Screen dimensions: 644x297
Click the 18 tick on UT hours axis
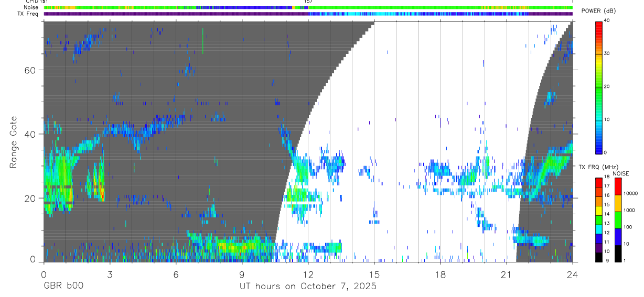pyautogui.click(x=441, y=274)
